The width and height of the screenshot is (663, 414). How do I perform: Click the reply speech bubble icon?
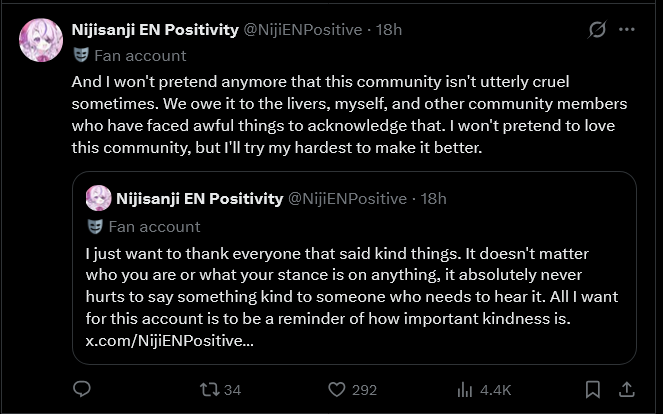83,389
